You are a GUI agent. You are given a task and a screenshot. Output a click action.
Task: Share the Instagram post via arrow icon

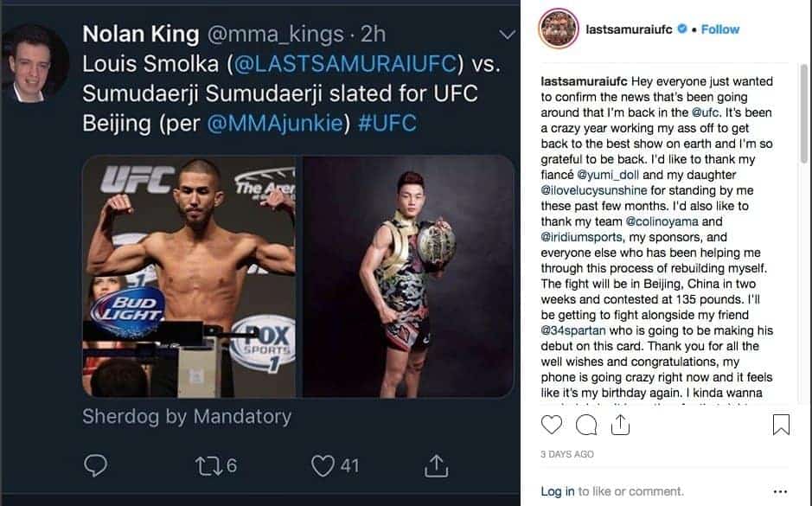(619, 425)
